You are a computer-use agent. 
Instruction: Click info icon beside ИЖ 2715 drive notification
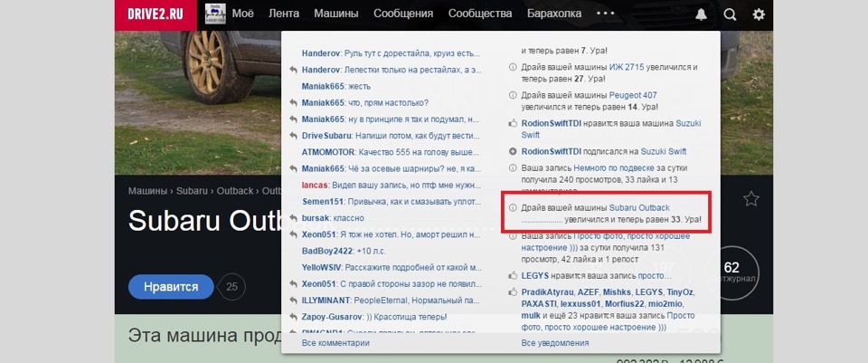[x=513, y=67]
